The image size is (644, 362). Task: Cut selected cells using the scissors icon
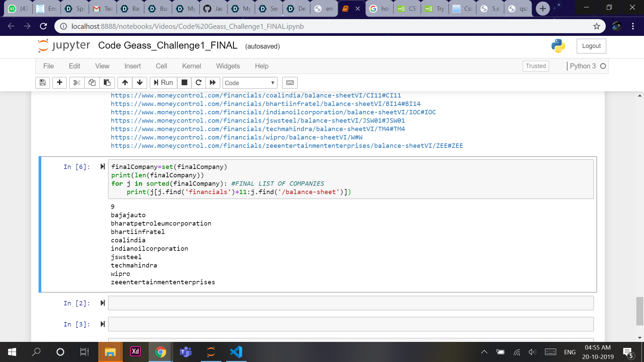[x=77, y=82]
